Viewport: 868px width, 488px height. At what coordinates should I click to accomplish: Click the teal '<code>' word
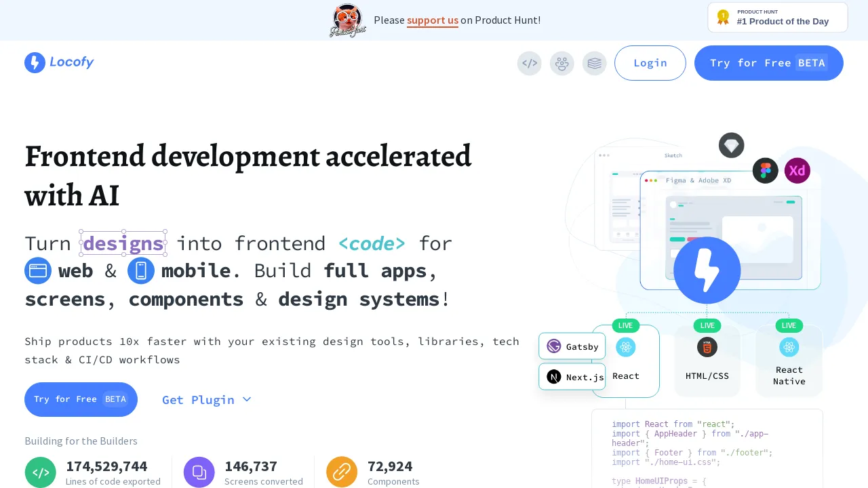tap(372, 243)
